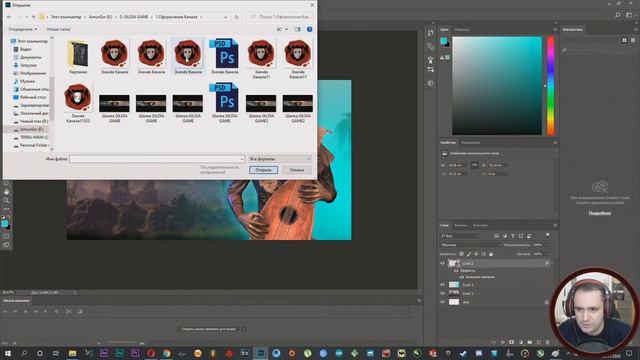Toggle the Фон background layer eye
Image resolution: width=640 pixels, height=360 pixels.
442,302
